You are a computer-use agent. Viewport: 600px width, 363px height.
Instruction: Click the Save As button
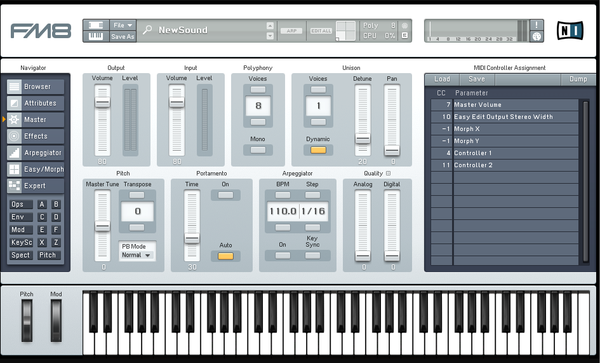(122, 36)
